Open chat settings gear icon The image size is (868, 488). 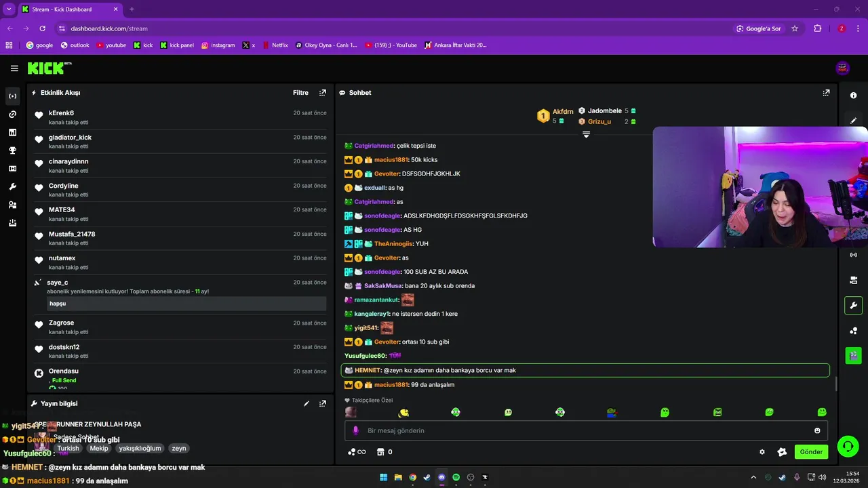(x=762, y=452)
